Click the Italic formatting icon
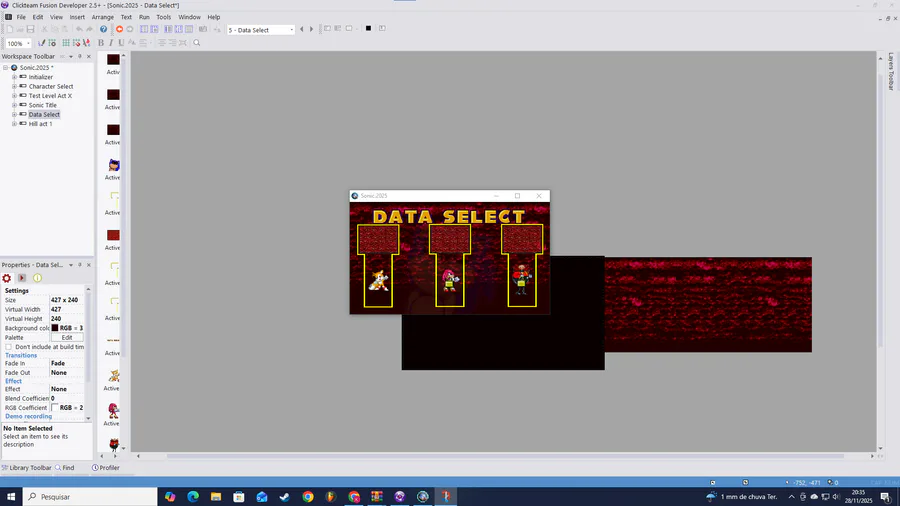This screenshot has width=900, height=506. (111, 43)
